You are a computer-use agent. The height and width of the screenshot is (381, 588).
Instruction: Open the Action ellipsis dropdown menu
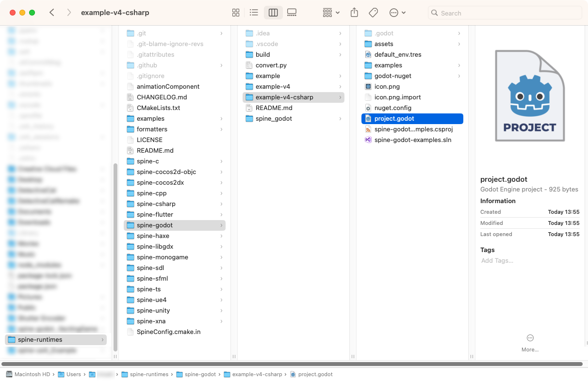tap(397, 13)
